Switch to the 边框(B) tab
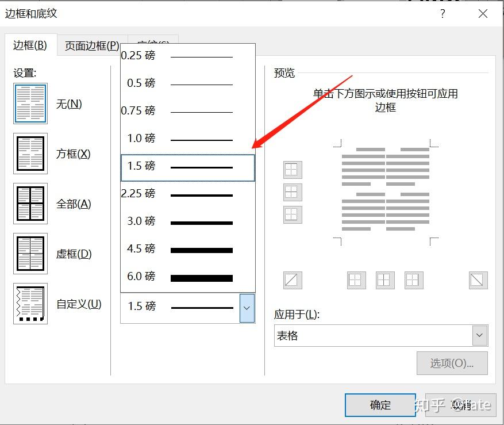The height and width of the screenshot is (425, 504). pos(30,45)
